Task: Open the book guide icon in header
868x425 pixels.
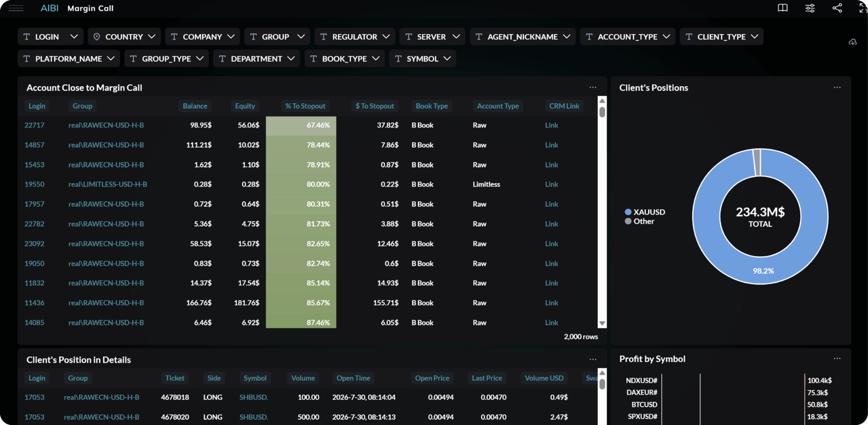Action: [783, 8]
